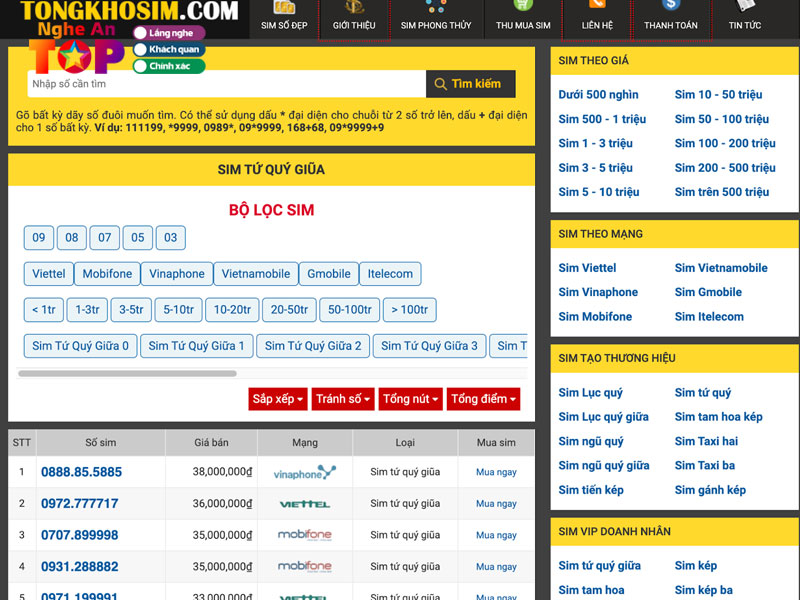The width and height of the screenshot is (800, 600).
Task: Click the Vinaphone logo in row 1
Action: coord(305,472)
